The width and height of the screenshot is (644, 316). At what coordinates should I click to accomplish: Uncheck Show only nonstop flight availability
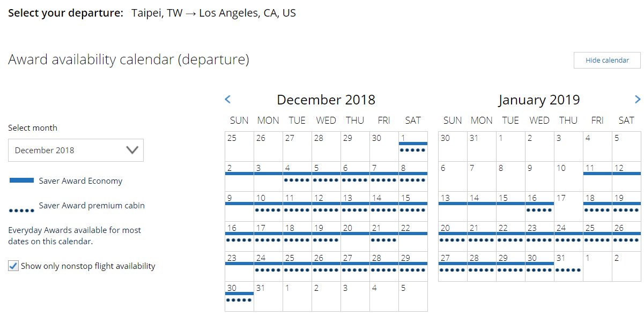coord(13,266)
